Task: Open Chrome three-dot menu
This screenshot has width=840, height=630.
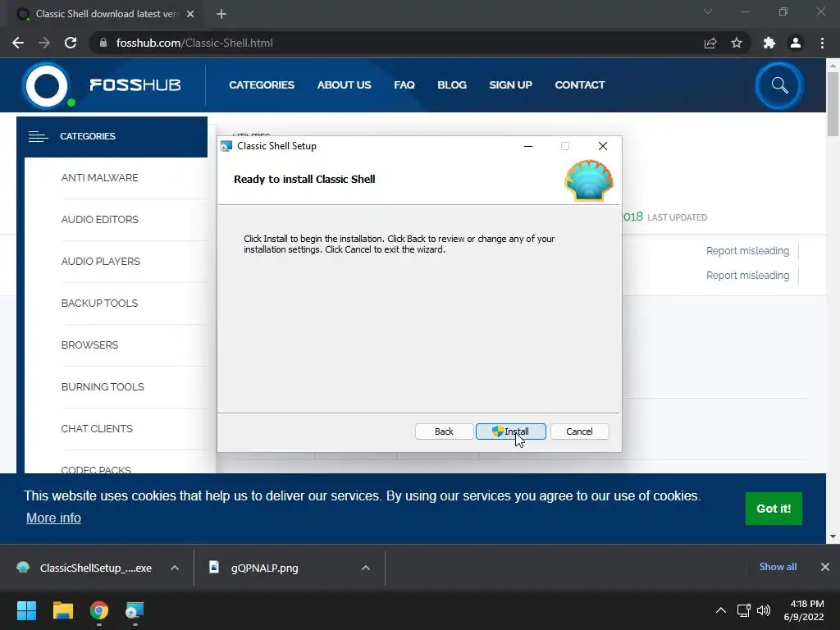Action: [x=822, y=43]
